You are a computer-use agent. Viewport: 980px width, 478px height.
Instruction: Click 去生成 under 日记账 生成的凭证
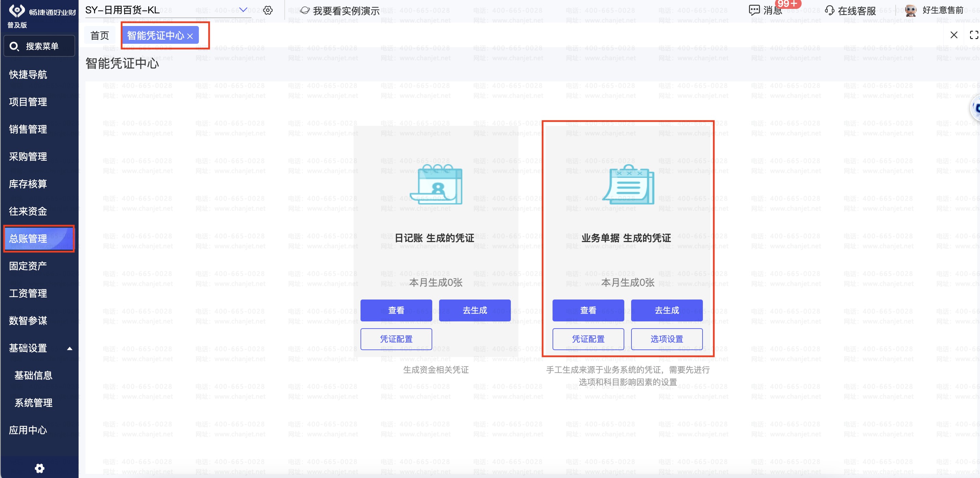coord(475,310)
